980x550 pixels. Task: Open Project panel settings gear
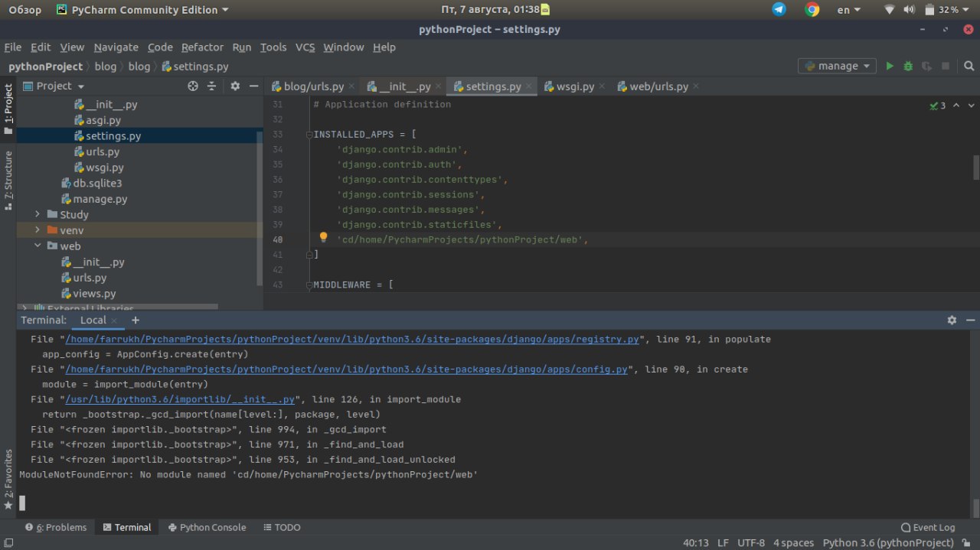[235, 86]
